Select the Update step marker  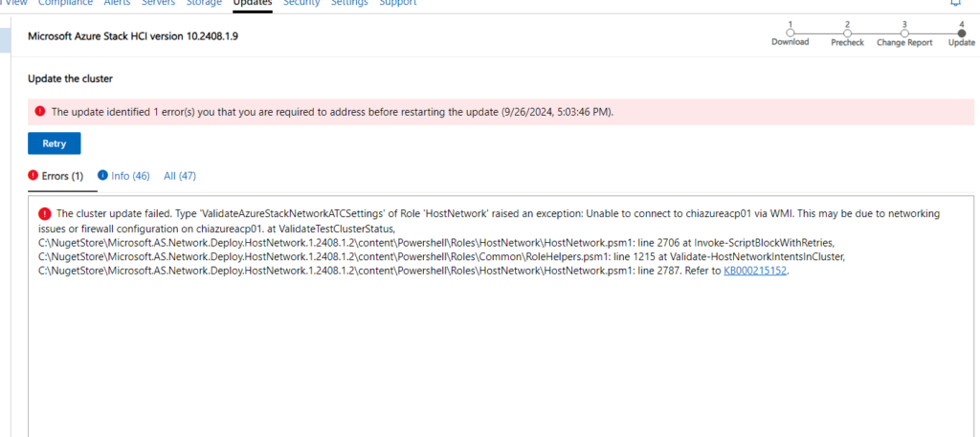pyautogui.click(x=961, y=32)
